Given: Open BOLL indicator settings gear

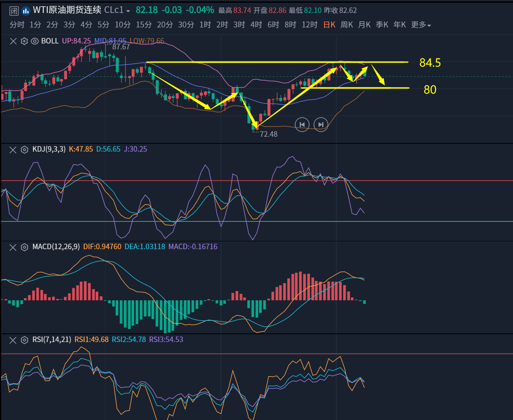Looking at the screenshot, I should point(24,41).
